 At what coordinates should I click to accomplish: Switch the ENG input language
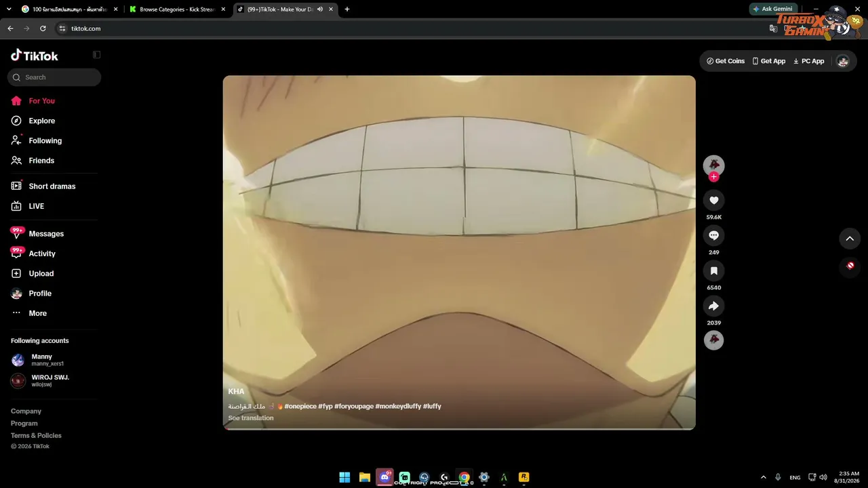click(x=795, y=477)
